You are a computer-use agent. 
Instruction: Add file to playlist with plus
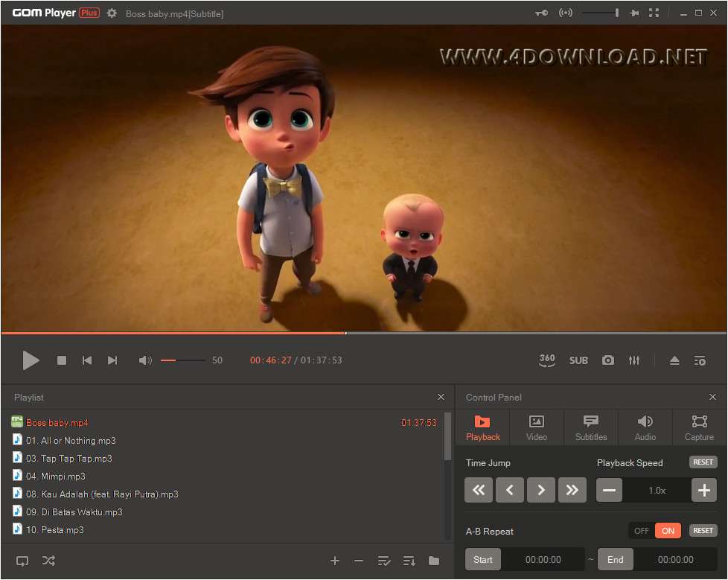pos(335,561)
